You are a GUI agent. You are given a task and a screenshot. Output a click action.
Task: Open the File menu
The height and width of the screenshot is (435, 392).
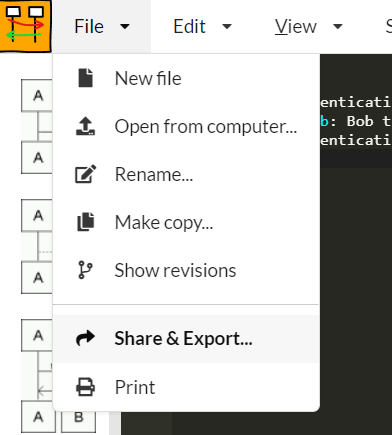pos(102,26)
